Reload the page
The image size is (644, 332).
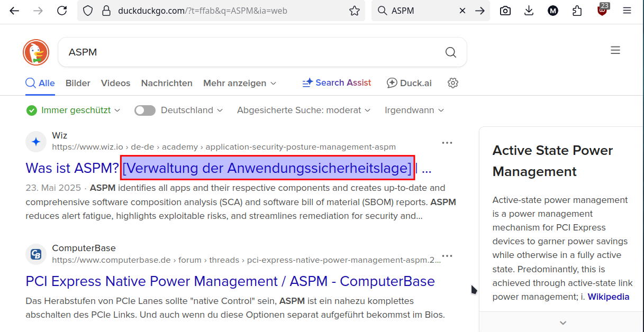[62, 11]
